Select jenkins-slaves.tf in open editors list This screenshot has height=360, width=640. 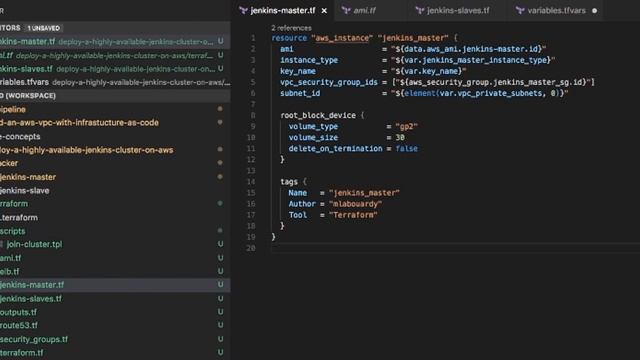115,69
